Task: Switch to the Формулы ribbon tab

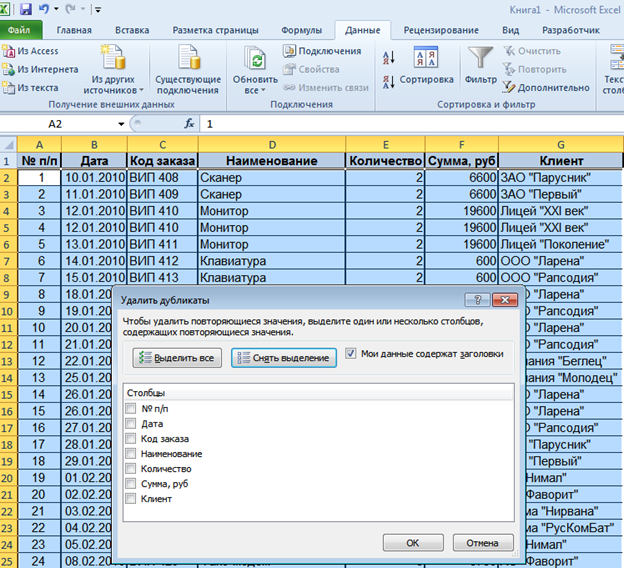Action: (302, 31)
